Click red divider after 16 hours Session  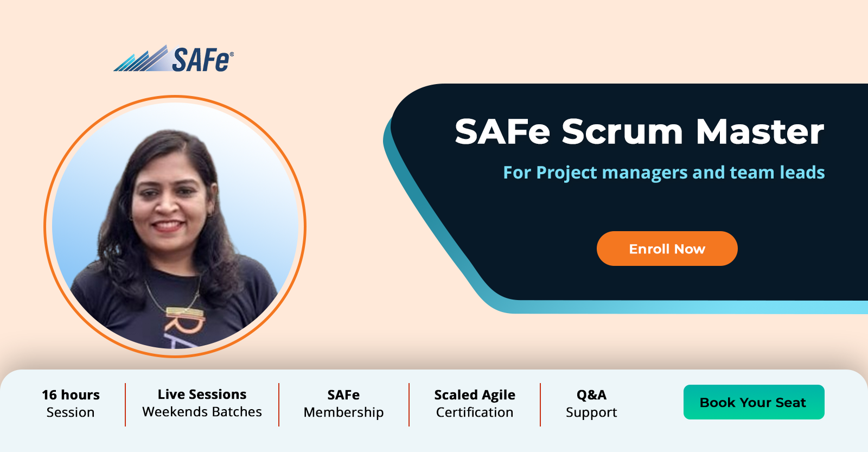[125, 404]
